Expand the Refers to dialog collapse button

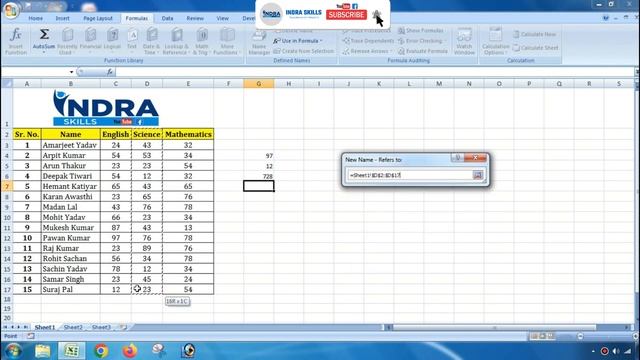(478, 175)
